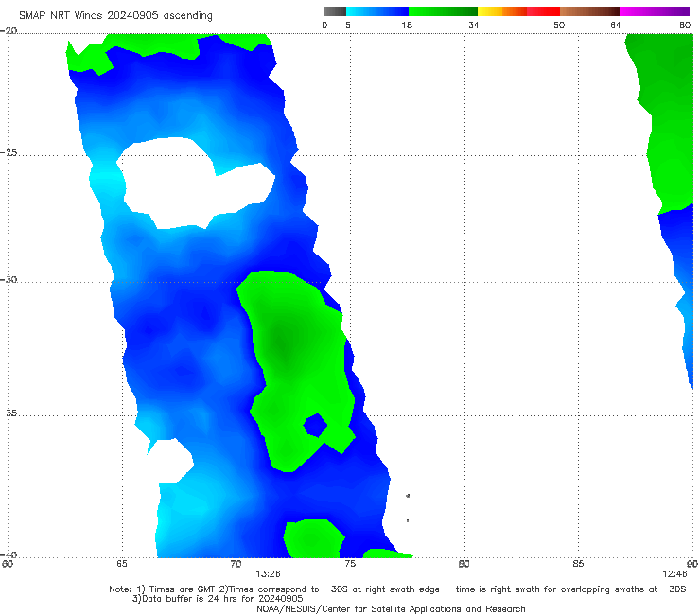
Task: Click the latitude axis label '-40'
Action: coord(9,554)
